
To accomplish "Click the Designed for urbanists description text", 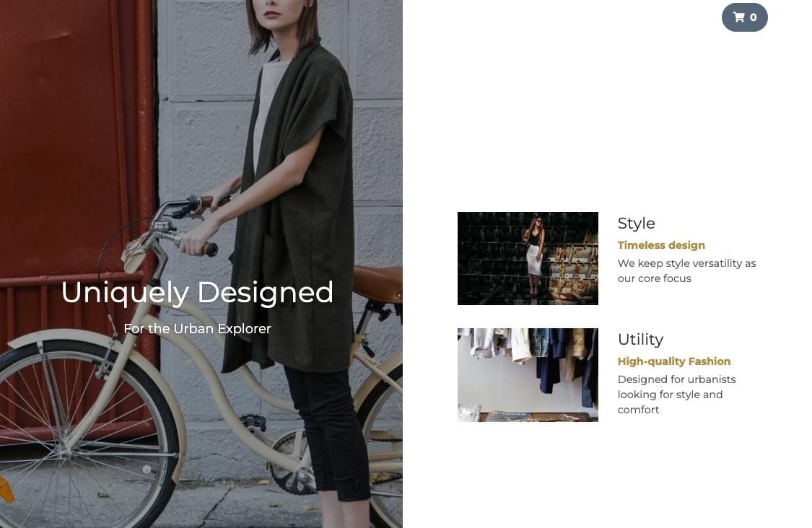I will [676, 395].
